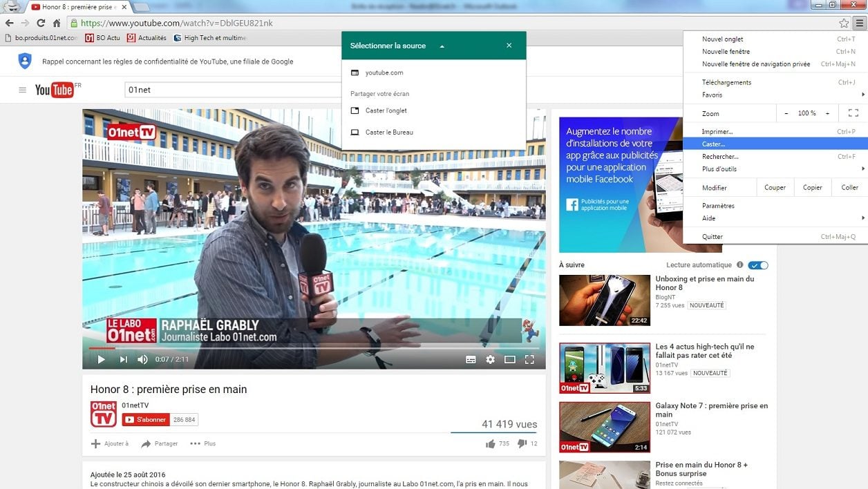
Task: Skip to next video in player
Action: [x=123, y=359]
